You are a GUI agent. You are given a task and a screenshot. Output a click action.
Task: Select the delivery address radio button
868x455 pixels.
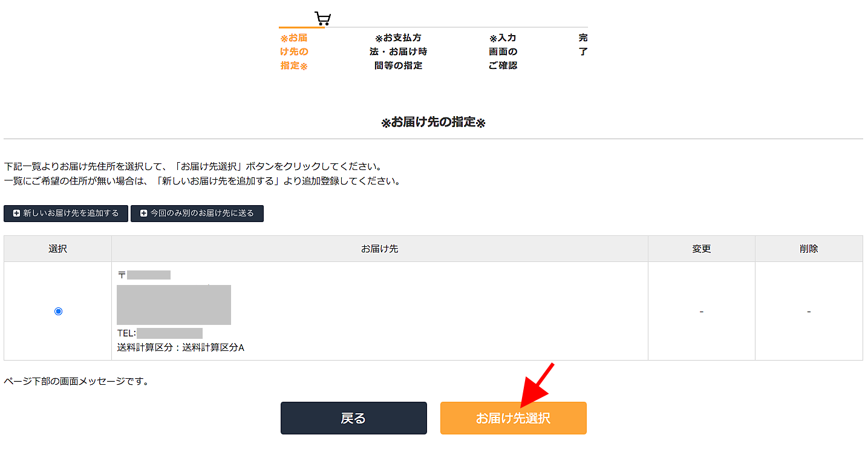point(58,311)
